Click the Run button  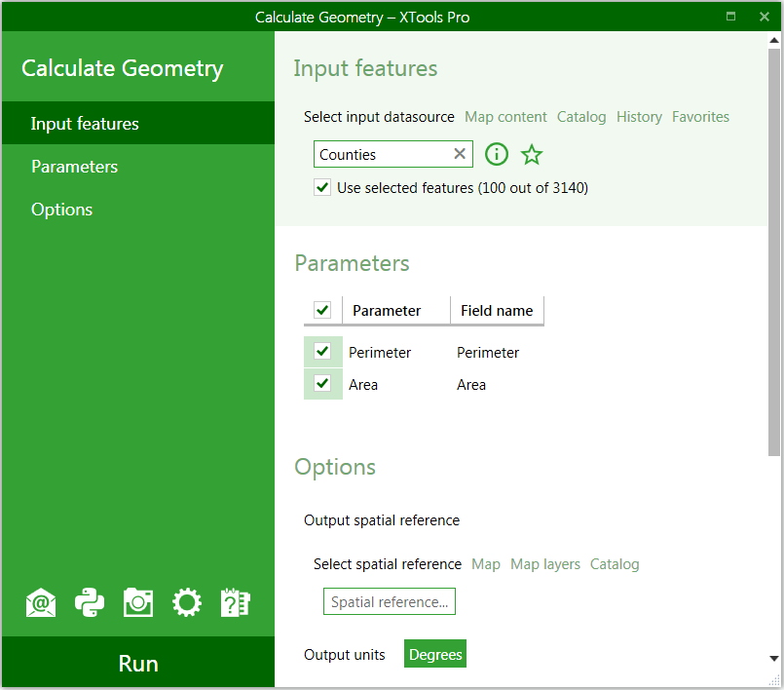[138, 663]
